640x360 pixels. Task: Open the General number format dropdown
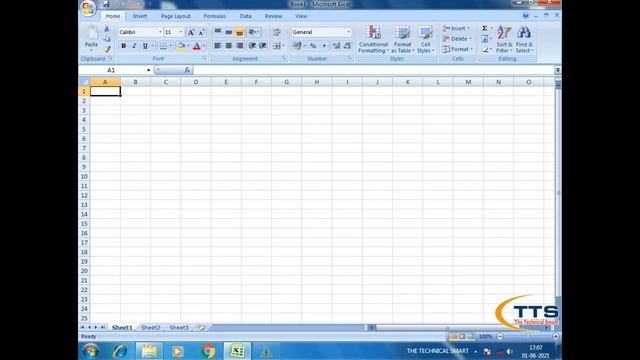[x=348, y=32]
